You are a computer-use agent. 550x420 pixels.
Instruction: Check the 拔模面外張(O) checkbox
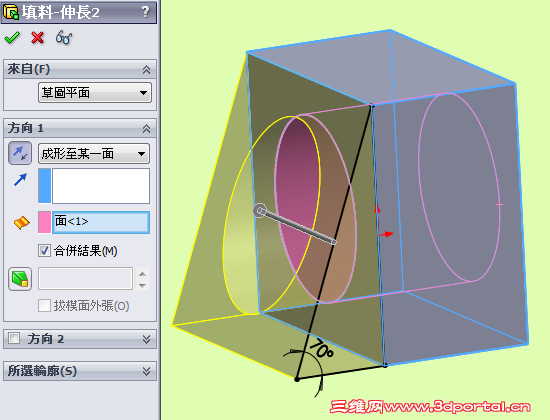[x=44, y=306]
